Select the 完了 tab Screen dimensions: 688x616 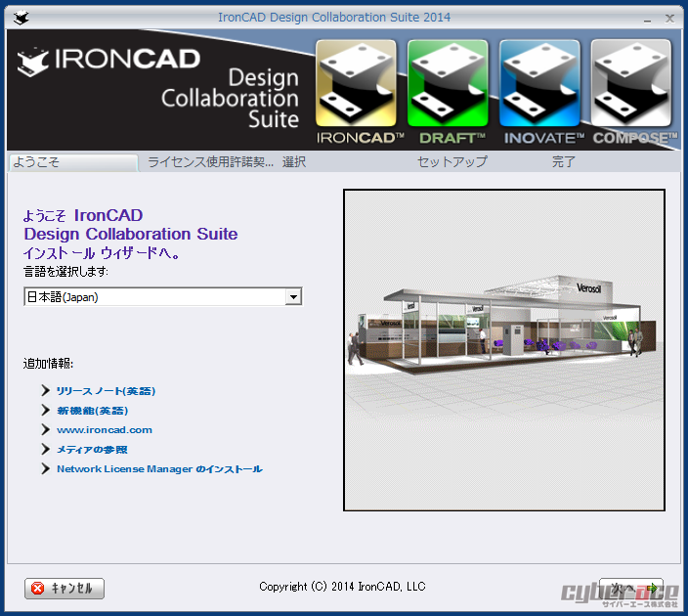pos(563,162)
